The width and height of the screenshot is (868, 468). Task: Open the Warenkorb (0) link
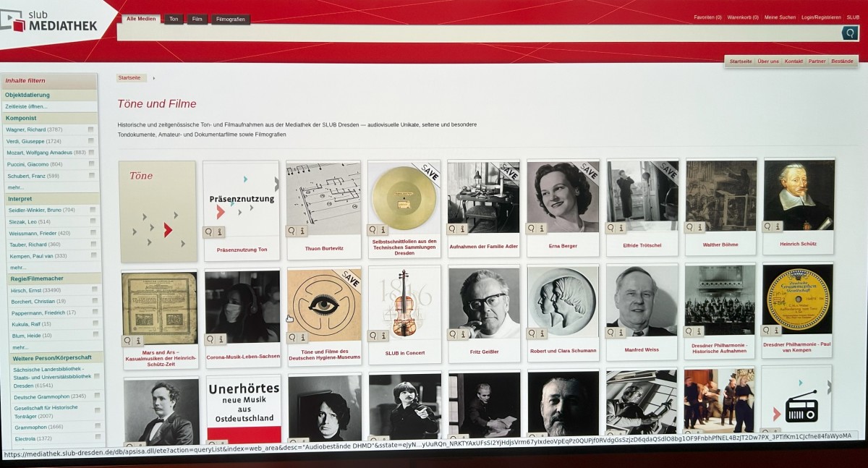(x=743, y=17)
